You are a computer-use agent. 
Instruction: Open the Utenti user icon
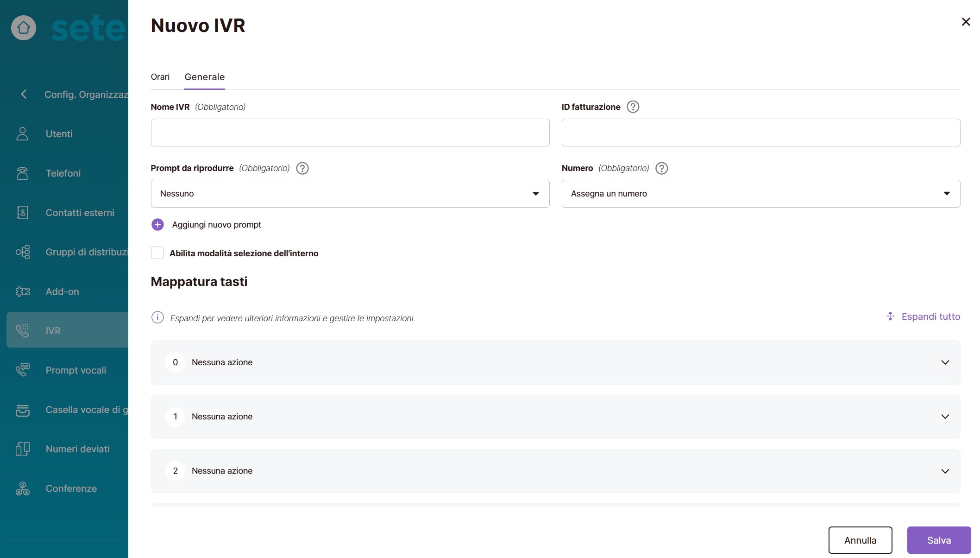click(22, 134)
